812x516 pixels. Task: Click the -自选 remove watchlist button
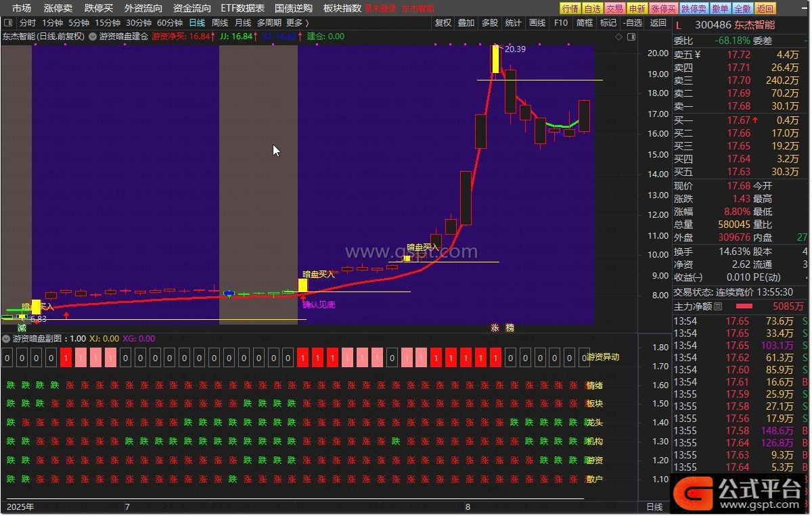633,22
